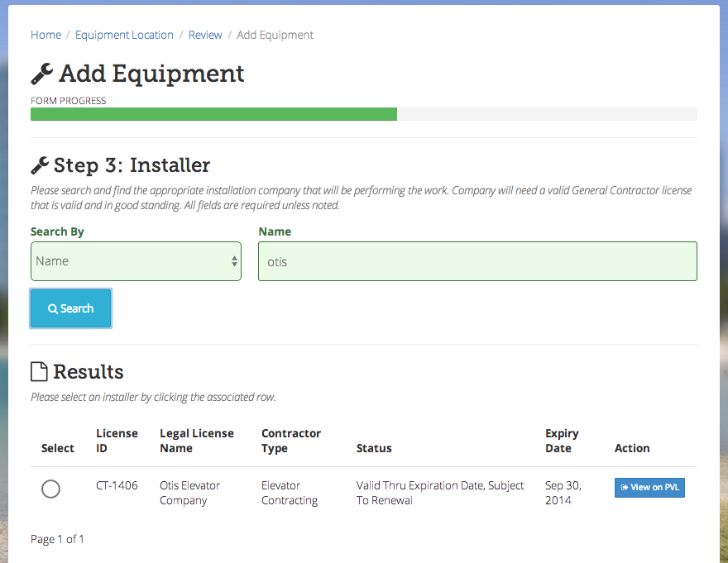Screen dimensions: 728x563
Task: Click the wrench icon beside Add Equipment
Action: [42, 74]
